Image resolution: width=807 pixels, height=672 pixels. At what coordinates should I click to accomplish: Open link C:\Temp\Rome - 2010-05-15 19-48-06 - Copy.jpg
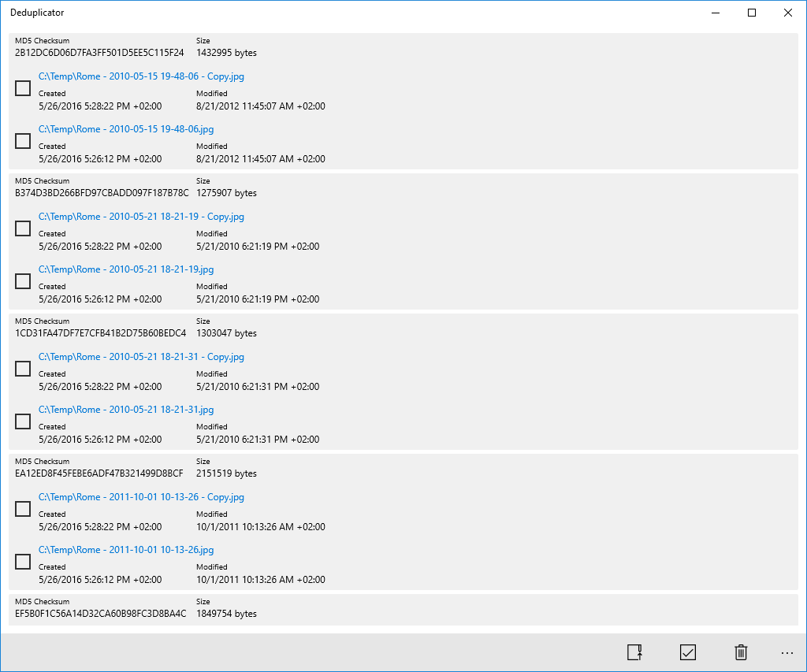(141, 76)
